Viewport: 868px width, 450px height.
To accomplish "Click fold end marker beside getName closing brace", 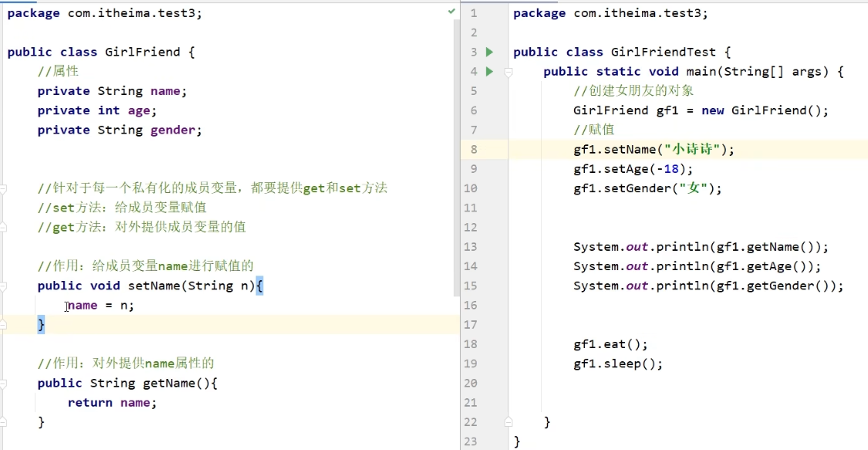I will (x=3, y=422).
